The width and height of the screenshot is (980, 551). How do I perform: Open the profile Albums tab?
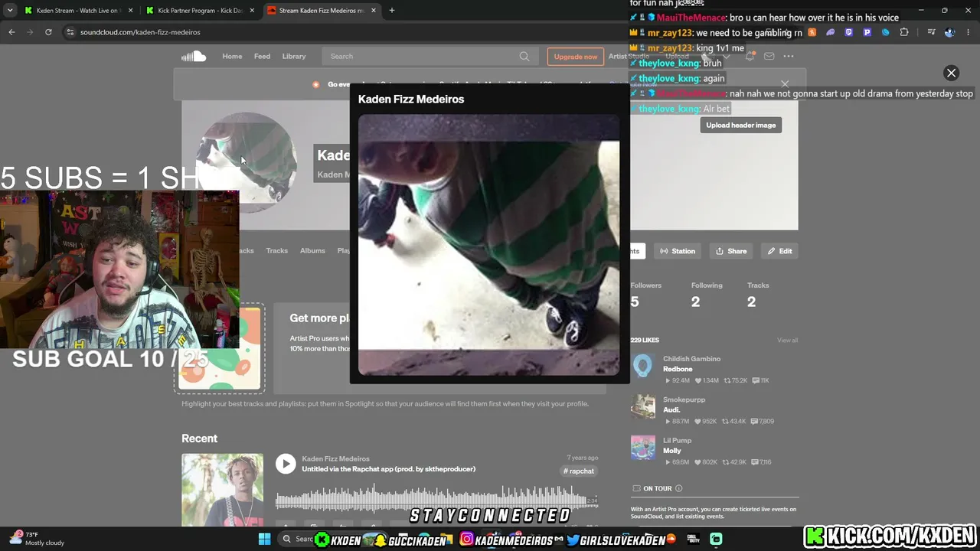pyautogui.click(x=312, y=250)
